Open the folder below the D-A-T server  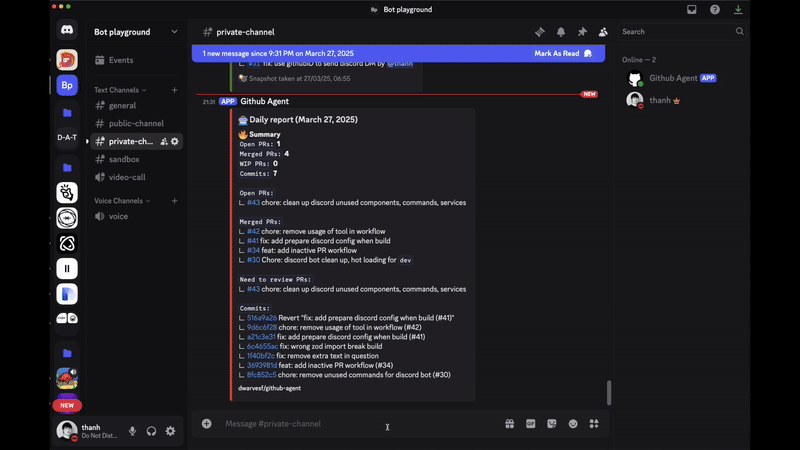(x=67, y=167)
